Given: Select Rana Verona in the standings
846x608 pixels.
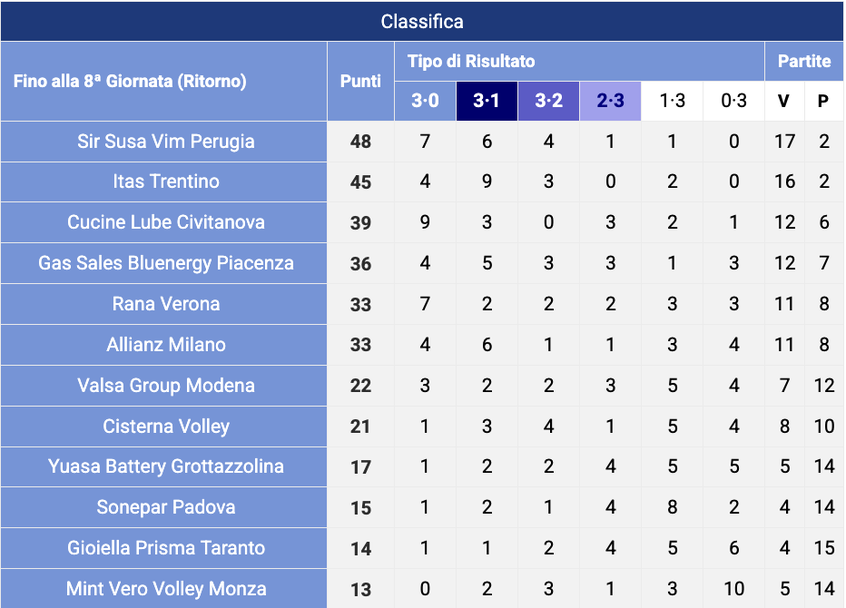Looking at the screenshot, I should pos(164,304).
